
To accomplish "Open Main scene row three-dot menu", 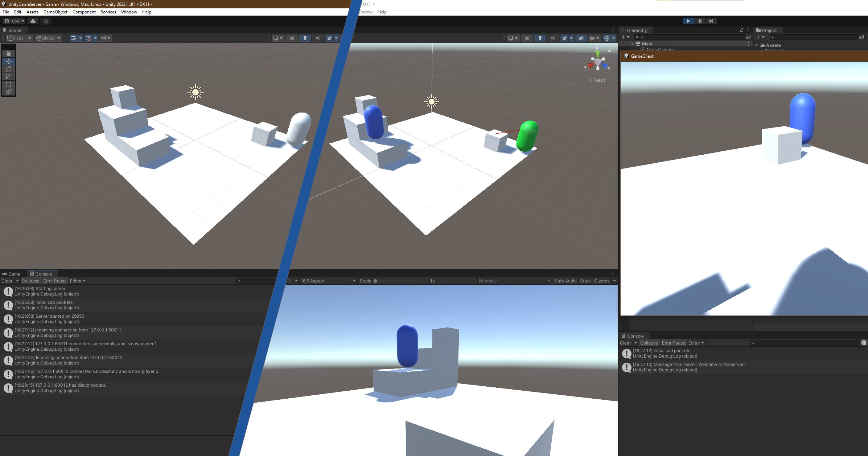I will pos(748,44).
